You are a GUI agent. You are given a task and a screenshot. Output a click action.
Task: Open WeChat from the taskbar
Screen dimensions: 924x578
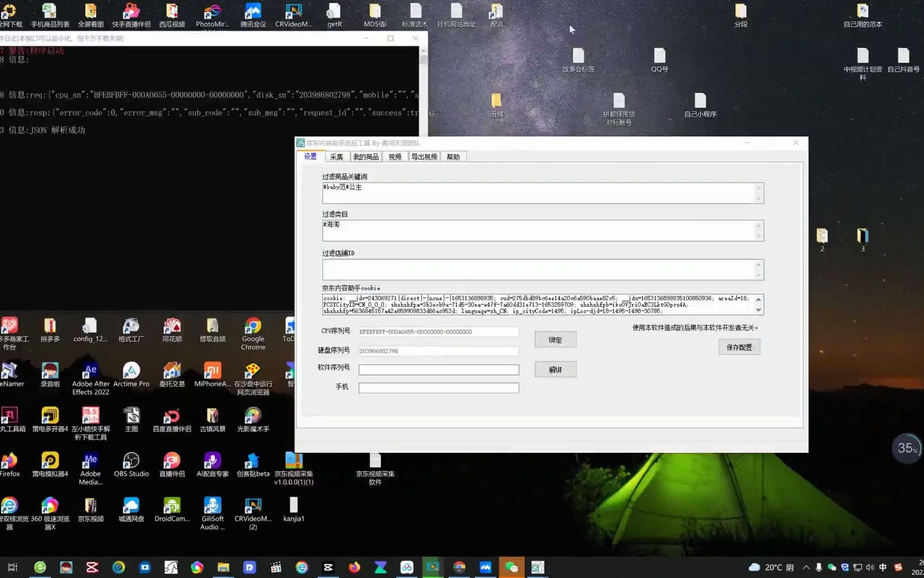(x=511, y=567)
